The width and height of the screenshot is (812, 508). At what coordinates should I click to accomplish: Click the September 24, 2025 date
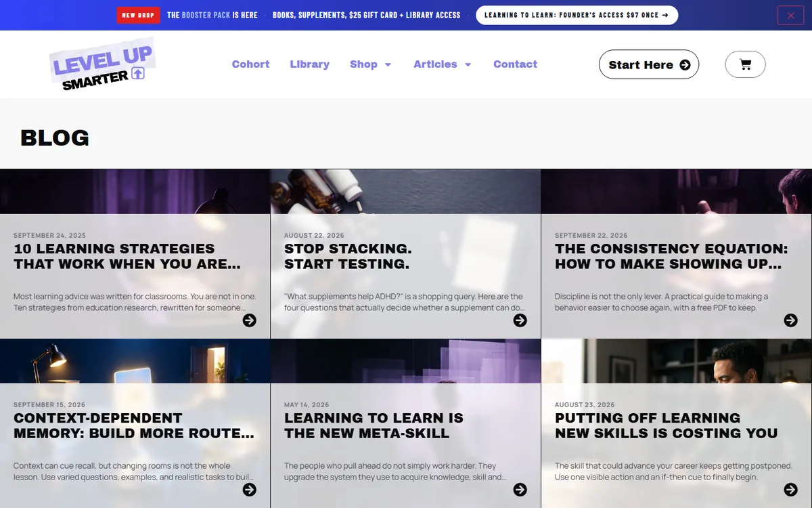coord(50,236)
